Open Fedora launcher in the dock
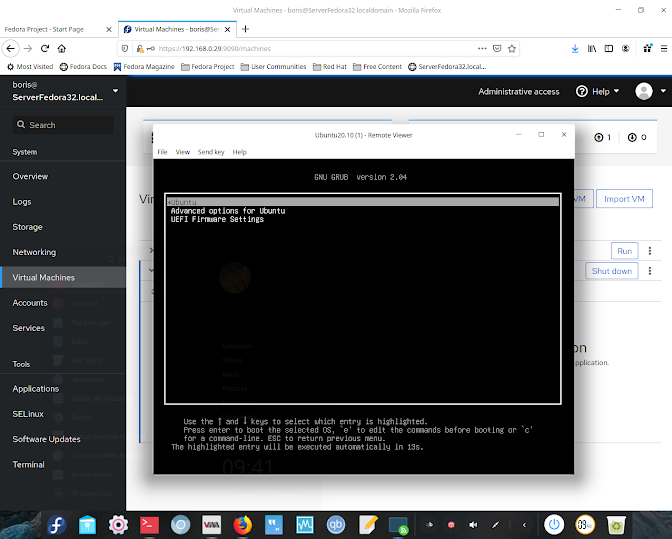The height and width of the screenshot is (539, 672). coord(57,525)
